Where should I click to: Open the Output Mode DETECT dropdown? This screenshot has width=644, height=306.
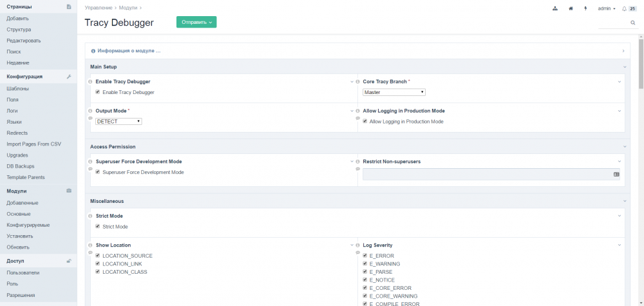click(118, 121)
